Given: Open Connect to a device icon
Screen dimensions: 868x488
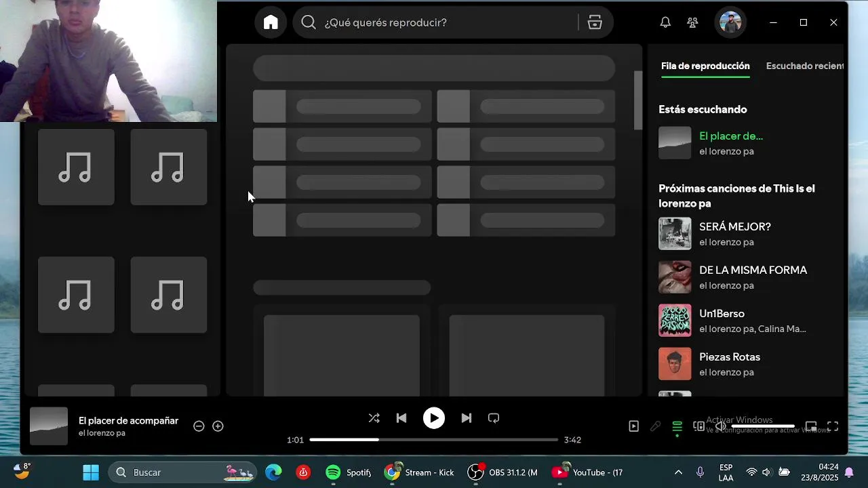Looking at the screenshot, I should click(698, 426).
